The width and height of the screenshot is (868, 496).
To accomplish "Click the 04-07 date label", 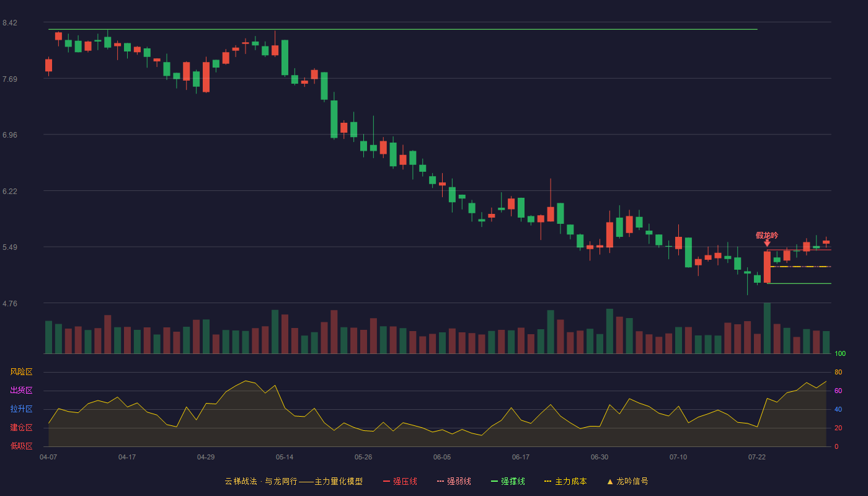I will (48, 457).
